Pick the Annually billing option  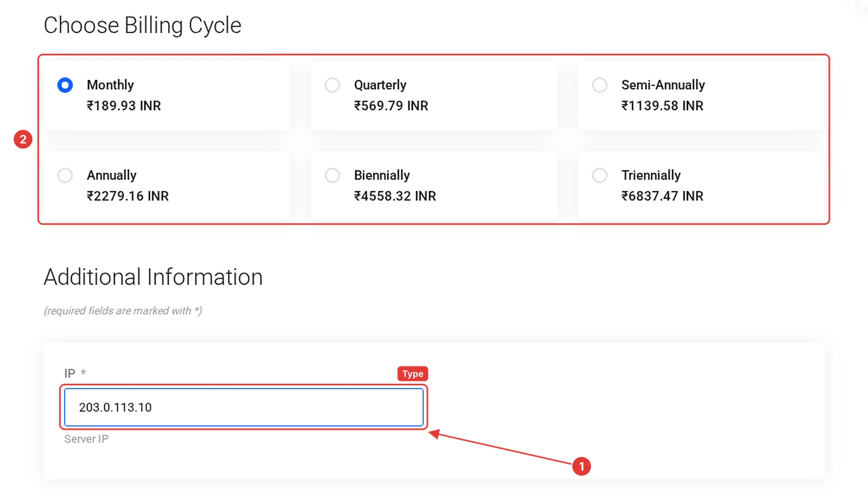[65, 175]
